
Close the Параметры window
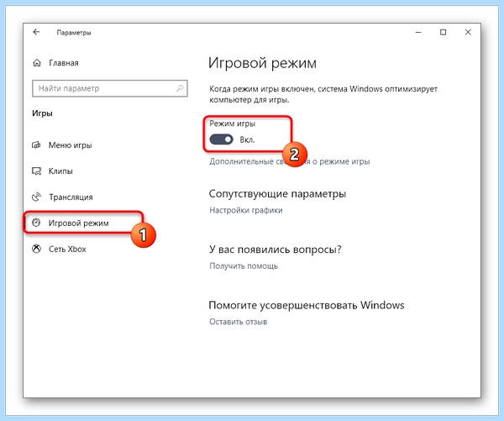coord(468,32)
